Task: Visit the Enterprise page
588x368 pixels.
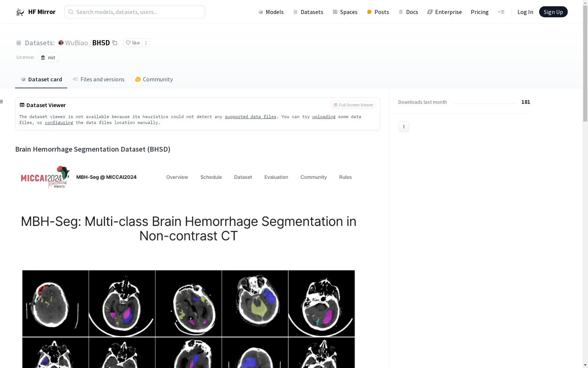Action: coord(444,12)
